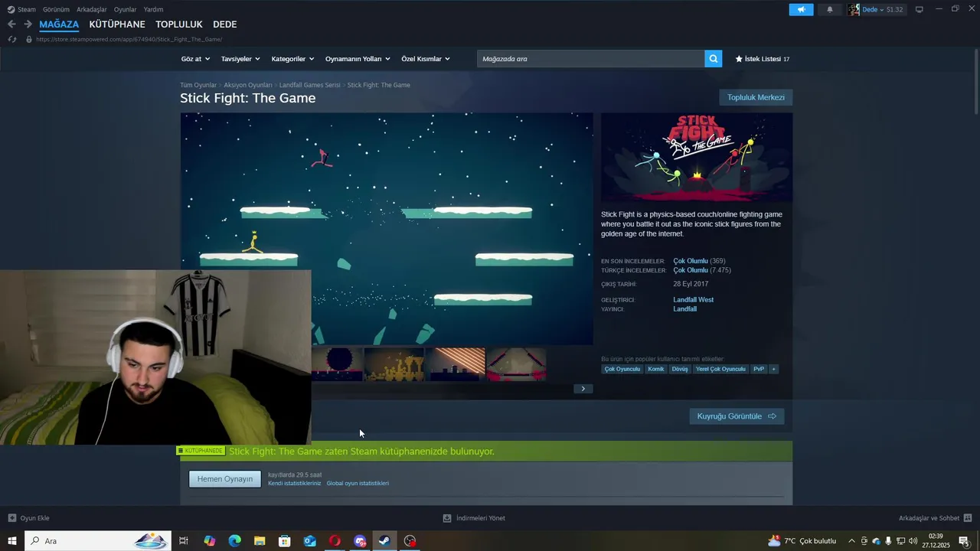Open the MAĞAZA tab
Viewport: 980px width, 551px height.
click(x=59, y=24)
